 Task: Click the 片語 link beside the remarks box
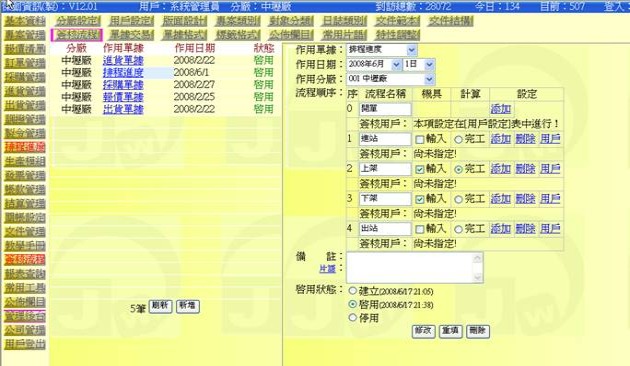[327, 269]
